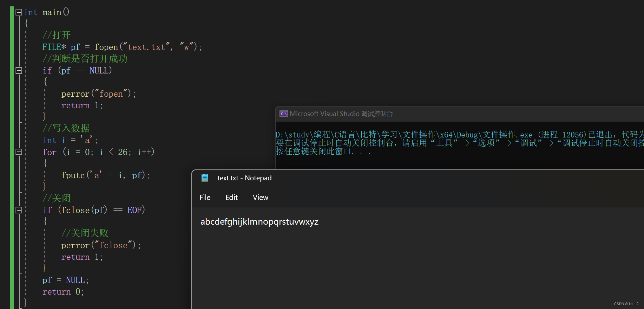This screenshot has height=309, width=644.
Task: Collapse the if (pf == NULL) block
Action: click(x=19, y=70)
